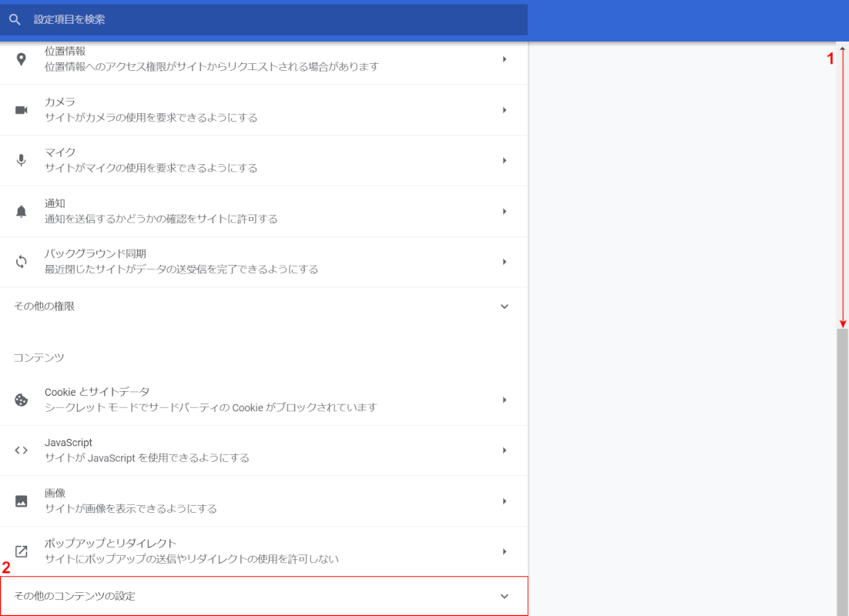Screen dimensions: 849x616
Task: Open JavaScript settings via its arrow
Action: pos(504,450)
